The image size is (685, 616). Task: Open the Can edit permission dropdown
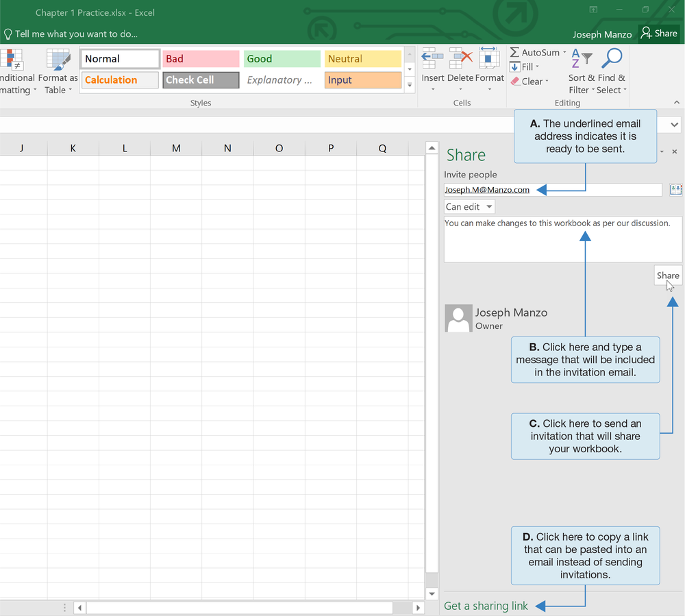point(469,206)
